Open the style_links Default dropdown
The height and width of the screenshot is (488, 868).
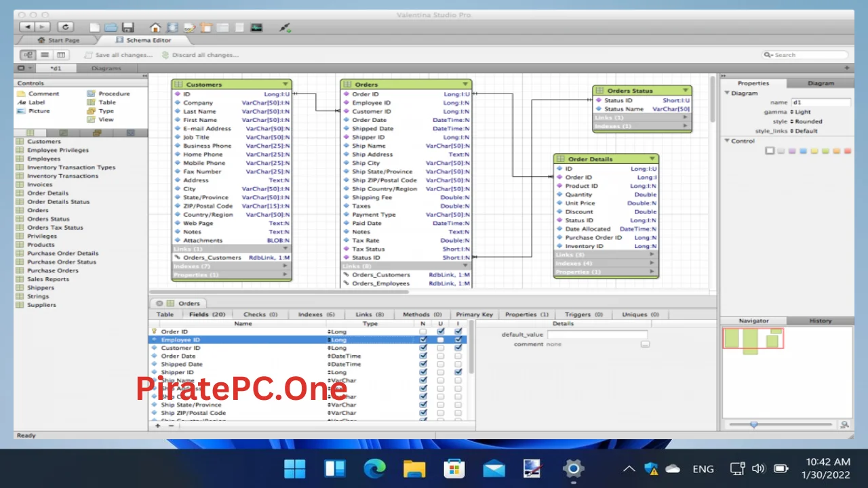(804, 131)
